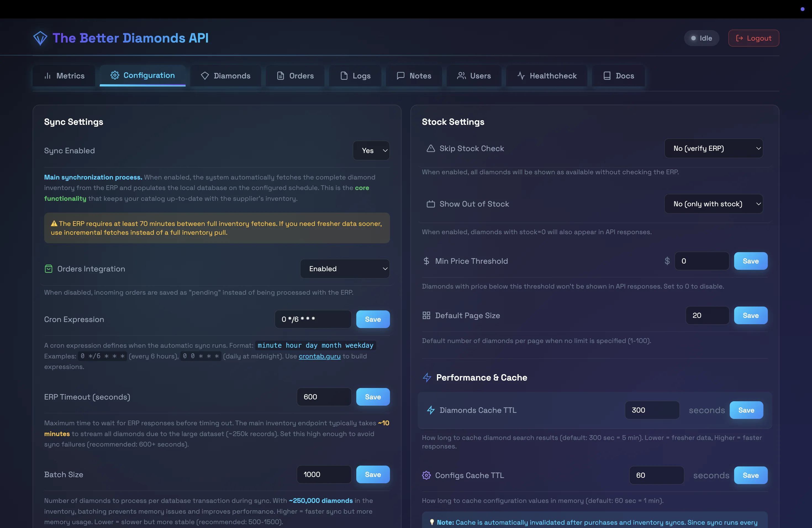Click the Sync Settings heading
The height and width of the screenshot is (528, 812).
click(73, 122)
